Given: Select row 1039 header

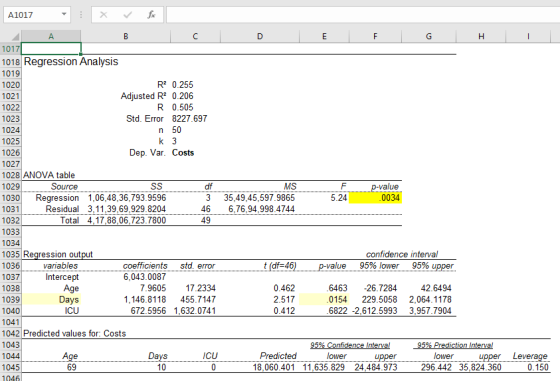Looking at the screenshot, I should click(11, 299).
